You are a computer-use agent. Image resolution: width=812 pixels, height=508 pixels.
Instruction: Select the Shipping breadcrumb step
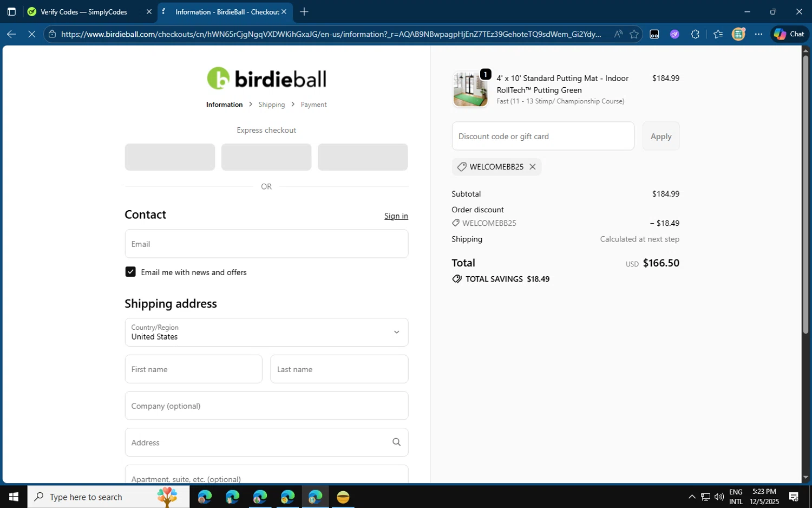(271, 105)
